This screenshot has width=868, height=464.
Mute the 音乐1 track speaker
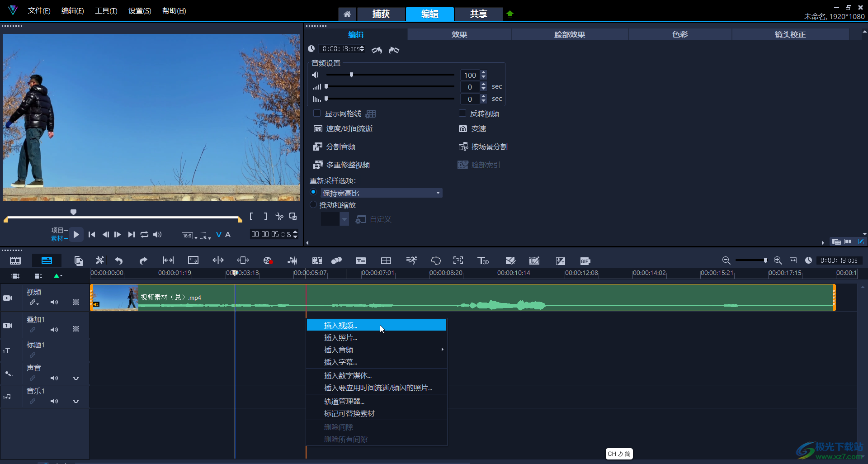[x=54, y=401]
